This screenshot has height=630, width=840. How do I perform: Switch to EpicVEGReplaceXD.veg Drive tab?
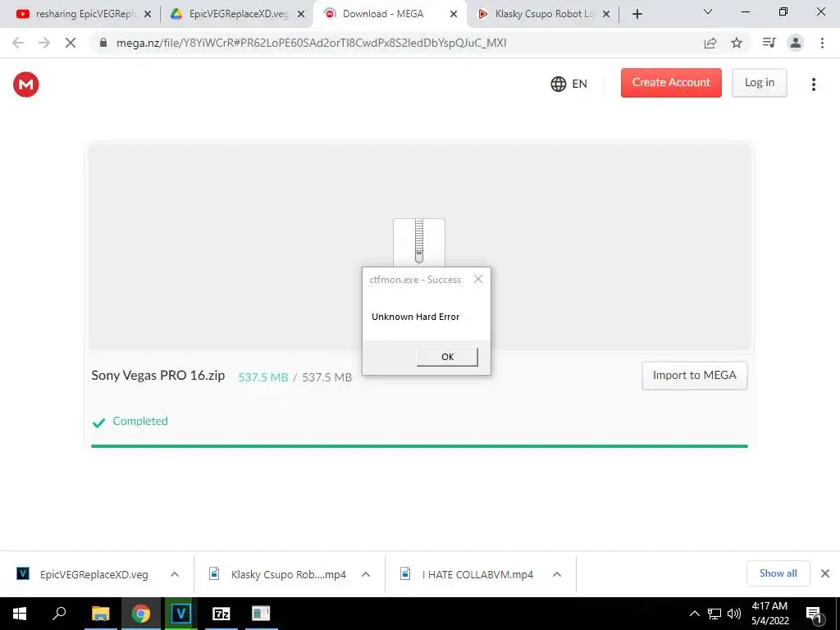pyautogui.click(x=232, y=14)
